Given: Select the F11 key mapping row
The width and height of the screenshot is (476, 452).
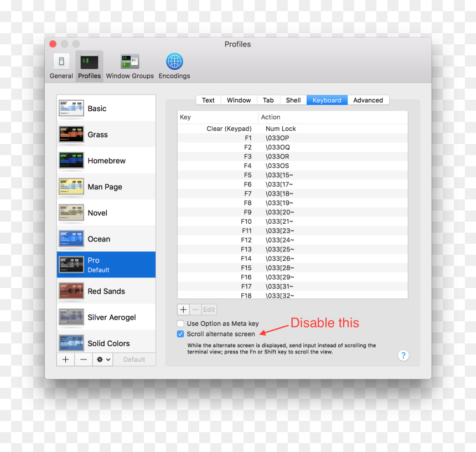Looking at the screenshot, I should coord(293,230).
